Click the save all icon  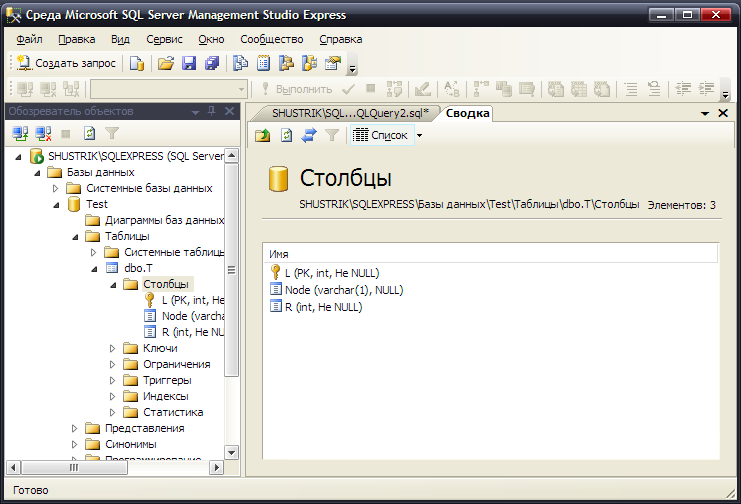point(212,63)
